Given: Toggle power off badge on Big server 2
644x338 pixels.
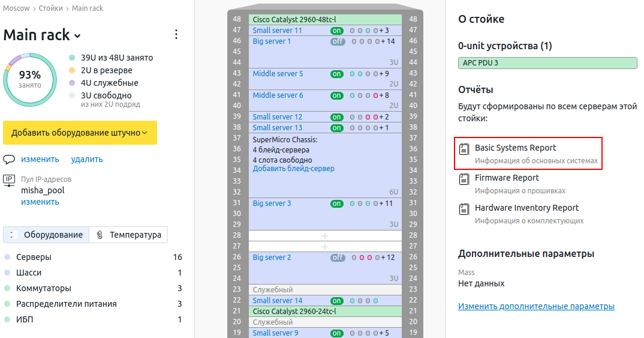Looking at the screenshot, I should point(338,258).
